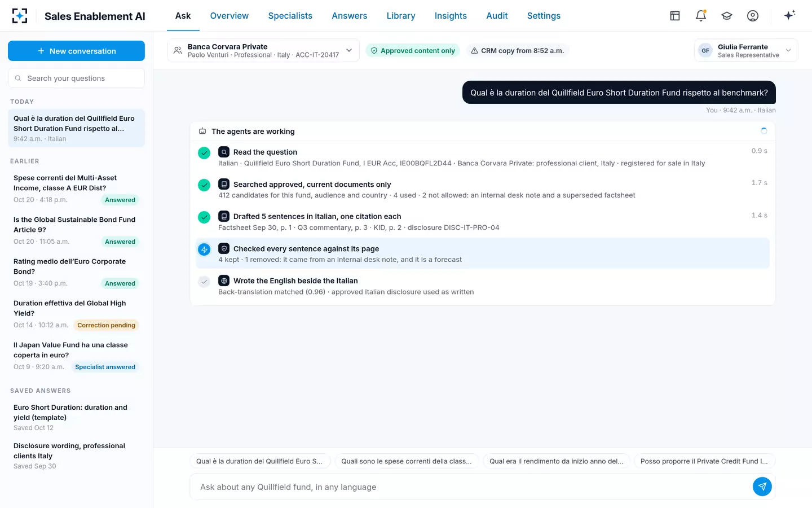Image resolution: width=812 pixels, height=508 pixels.
Task: Switch to the Specialists tab
Action: click(290, 16)
